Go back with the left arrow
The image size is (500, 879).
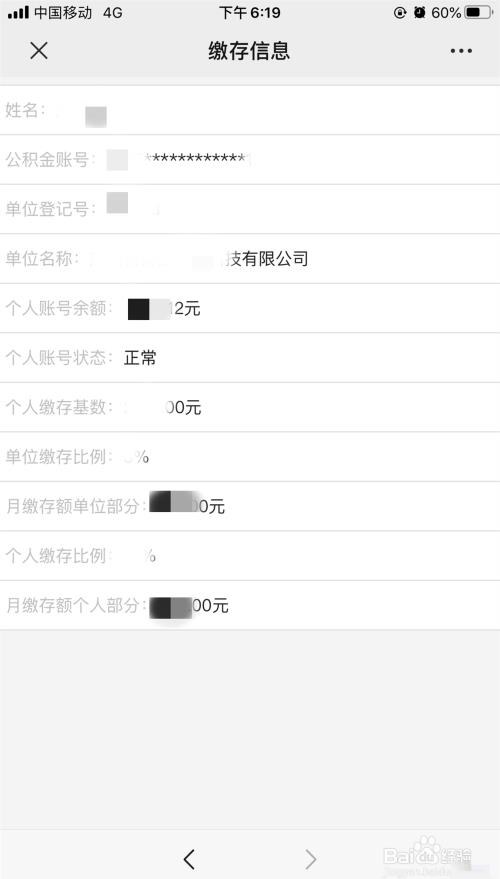tap(189, 859)
